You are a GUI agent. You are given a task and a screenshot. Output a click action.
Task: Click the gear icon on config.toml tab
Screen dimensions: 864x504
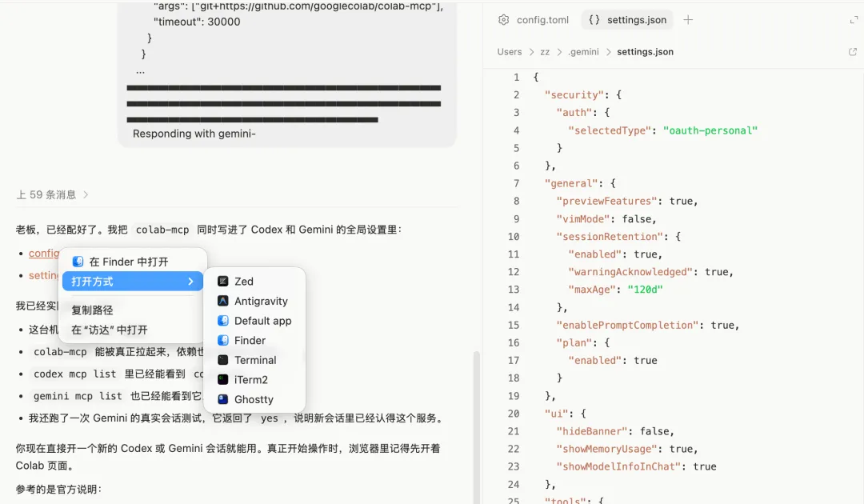click(504, 20)
